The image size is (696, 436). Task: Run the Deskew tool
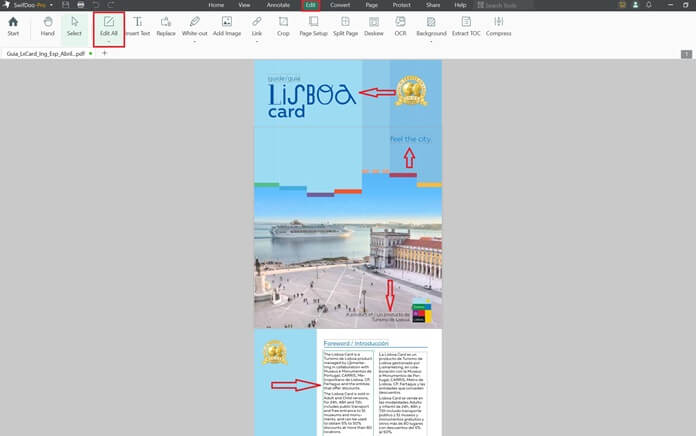(374, 26)
